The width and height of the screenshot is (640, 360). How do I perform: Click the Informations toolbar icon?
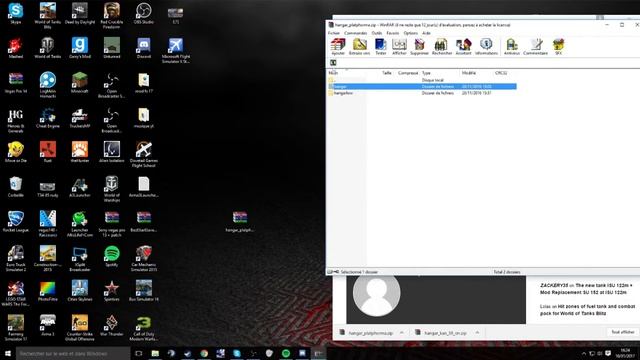point(486,47)
